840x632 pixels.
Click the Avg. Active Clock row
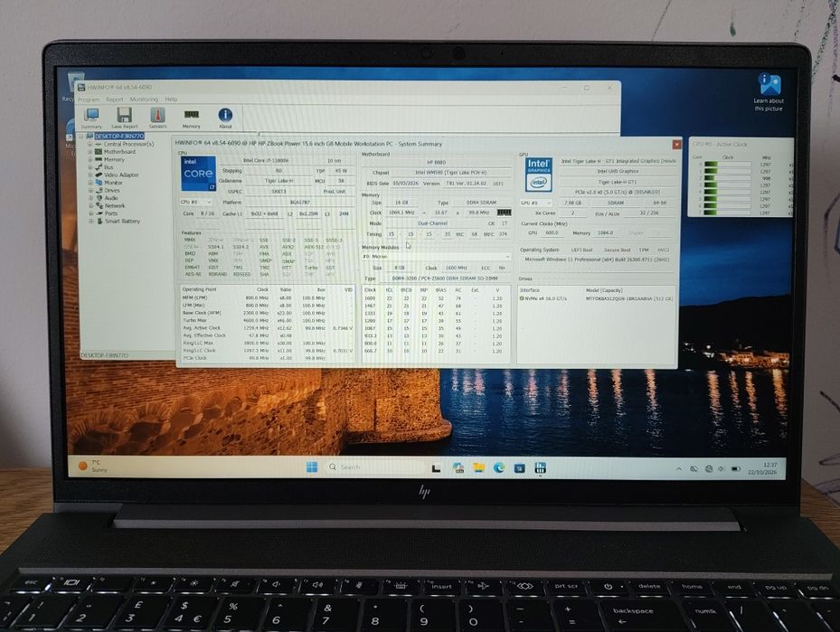tap(267, 328)
